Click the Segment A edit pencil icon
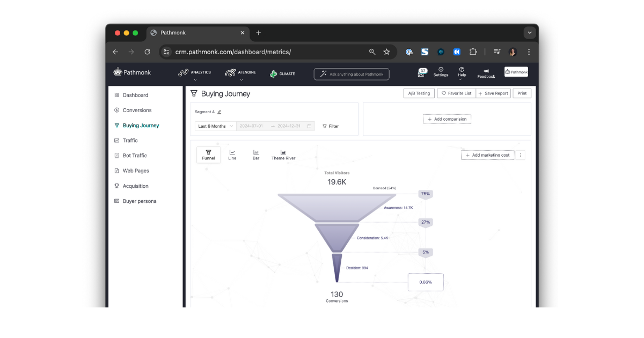 pyautogui.click(x=219, y=112)
